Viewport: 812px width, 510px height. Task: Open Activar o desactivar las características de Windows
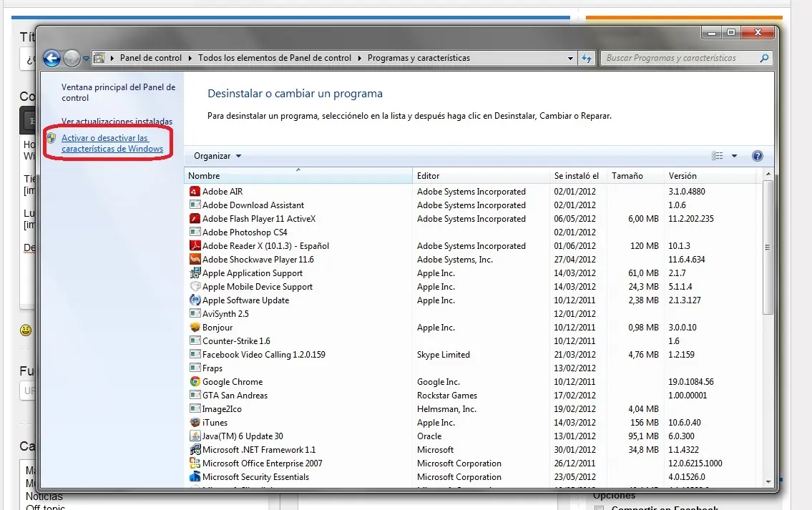(x=112, y=143)
